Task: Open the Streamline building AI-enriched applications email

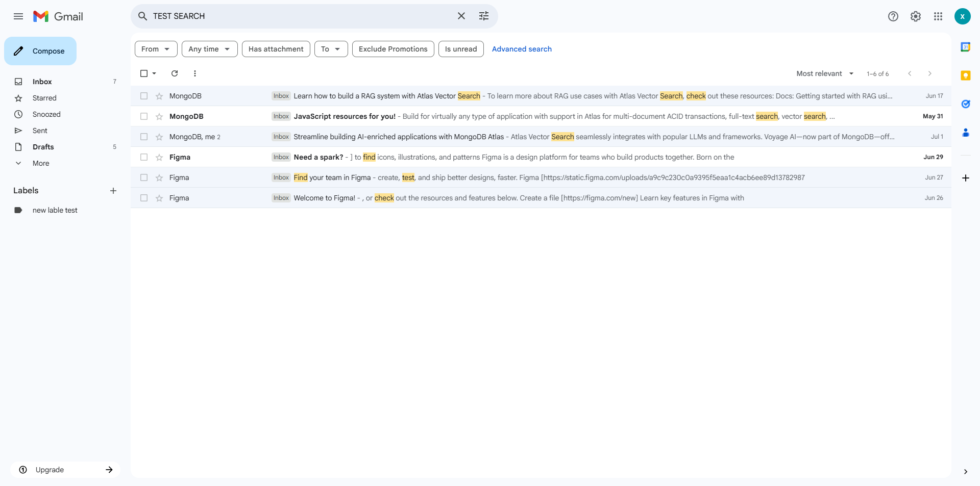Action: point(541,137)
